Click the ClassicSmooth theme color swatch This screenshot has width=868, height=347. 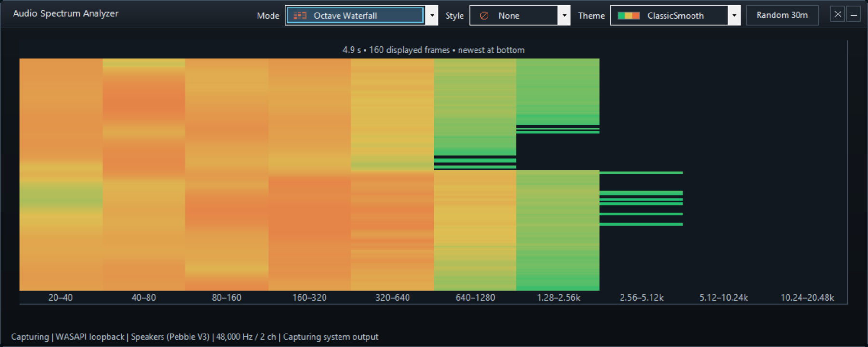629,16
